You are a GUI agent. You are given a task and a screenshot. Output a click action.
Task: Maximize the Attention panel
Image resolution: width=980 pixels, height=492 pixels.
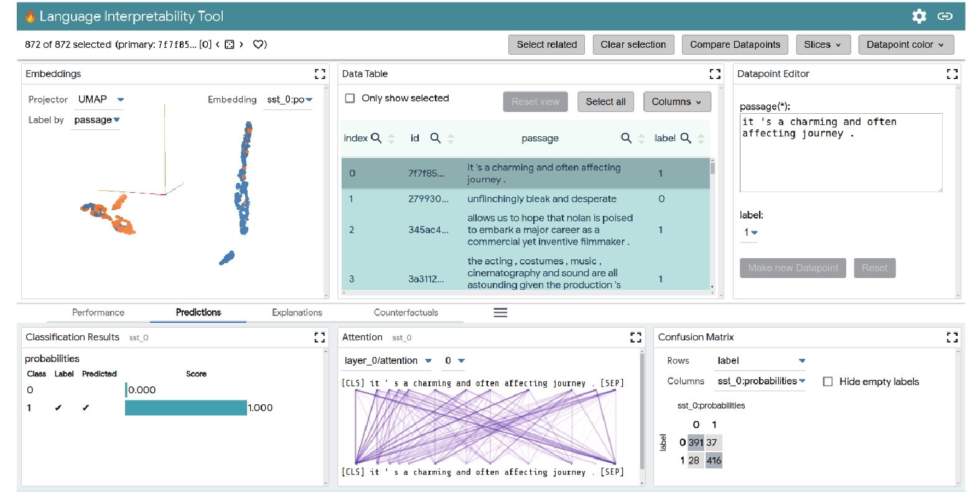tap(636, 337)
